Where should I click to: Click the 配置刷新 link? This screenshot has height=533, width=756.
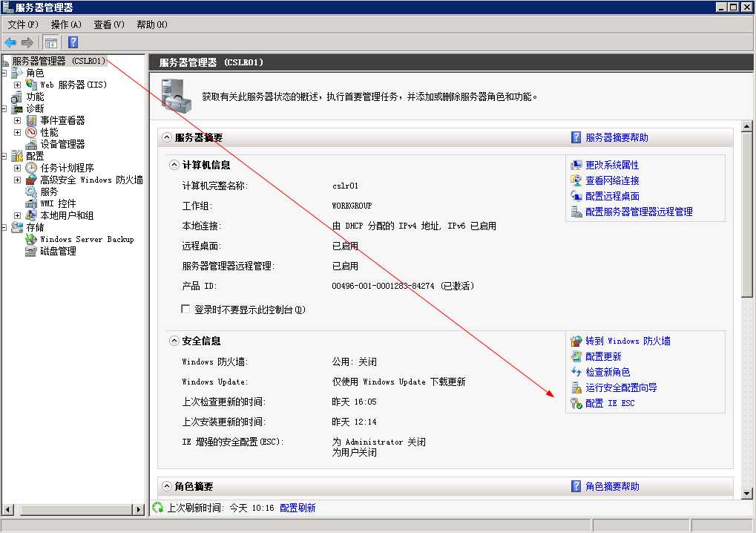click(298, 508)
